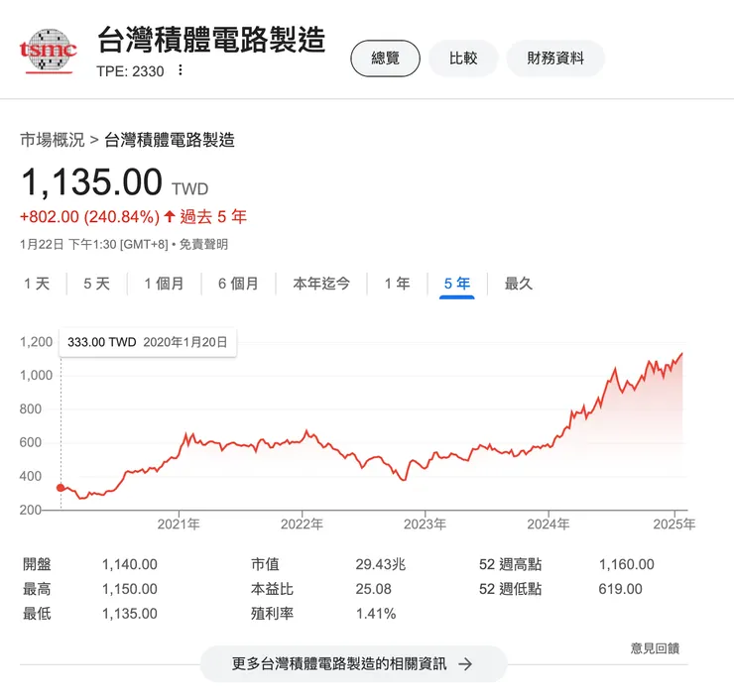Click 更多台灣積體電路製造的相關資訊 button
This screenshot has width=734, height=700.
353,663
